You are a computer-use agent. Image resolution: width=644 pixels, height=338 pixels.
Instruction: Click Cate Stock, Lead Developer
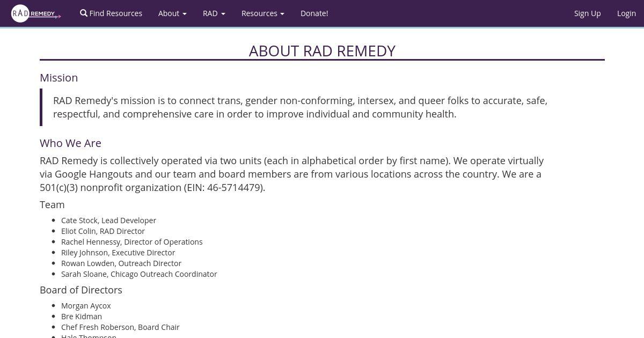(x=108, y=221)
